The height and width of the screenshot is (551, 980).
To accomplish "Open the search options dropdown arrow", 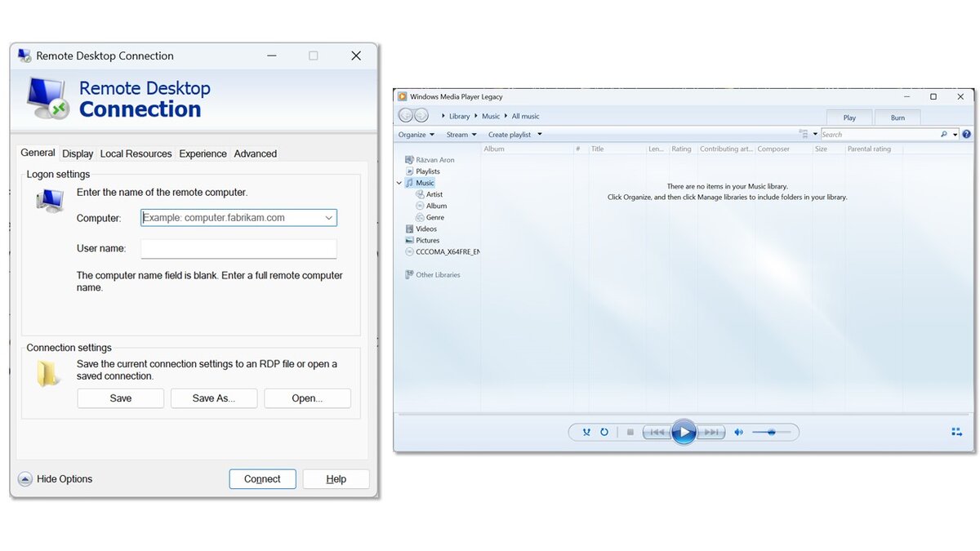I will 955,134.
